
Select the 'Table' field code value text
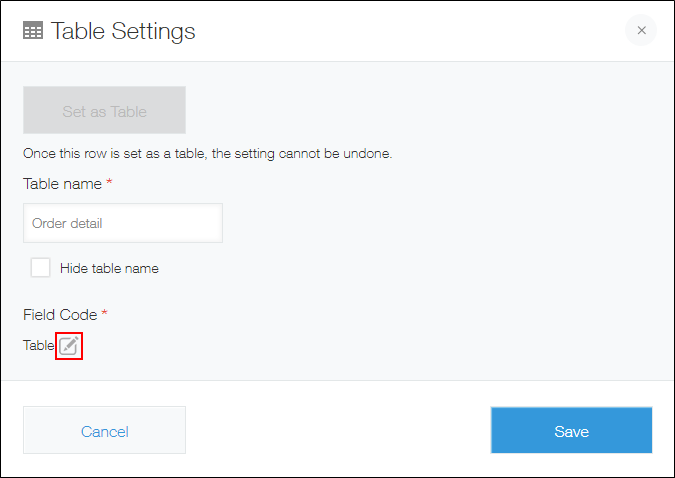[x=38, y=346]
